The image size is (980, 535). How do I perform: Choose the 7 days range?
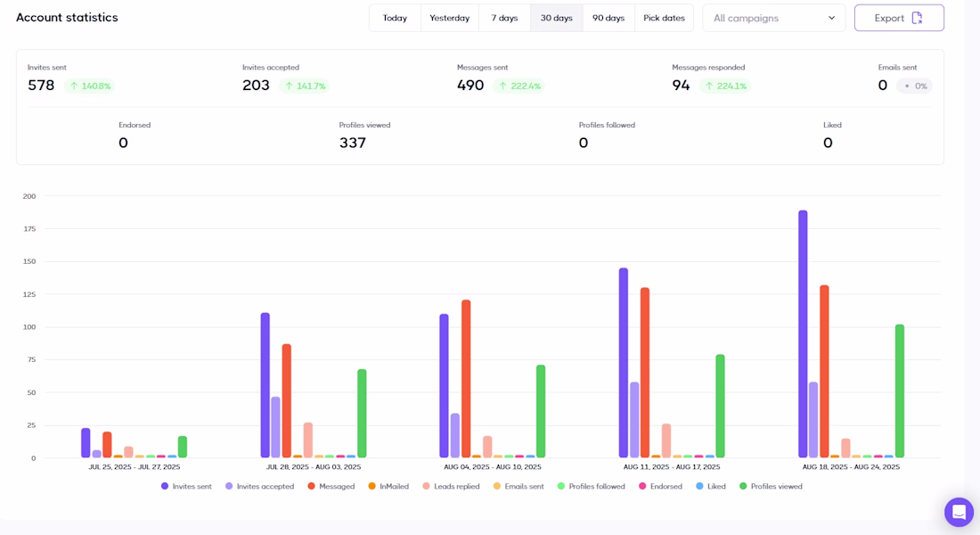[x=504, y=18]
